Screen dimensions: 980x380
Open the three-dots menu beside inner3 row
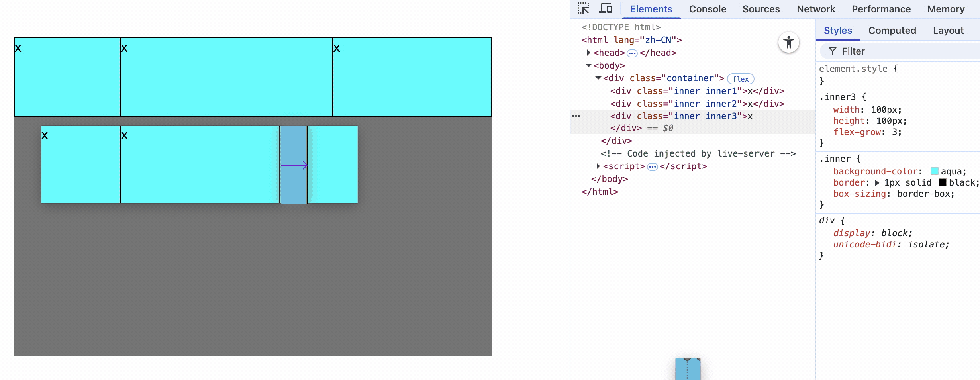pos(576,116)
